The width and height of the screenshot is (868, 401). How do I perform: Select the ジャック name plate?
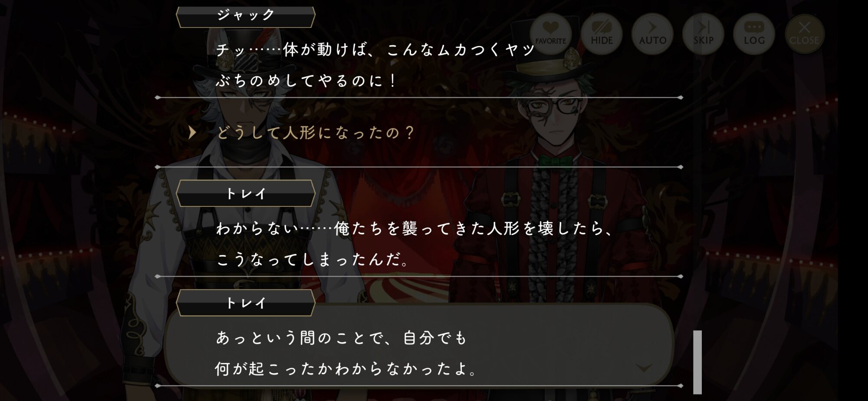tap(245, 16)
